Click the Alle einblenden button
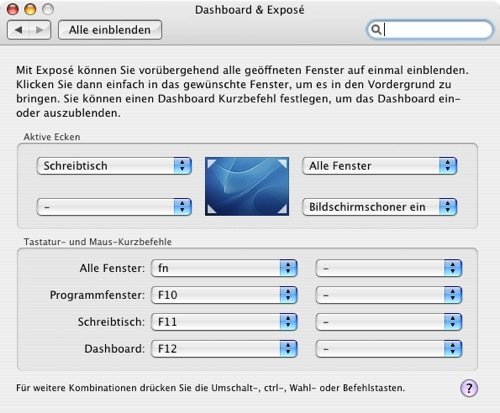This screenshot has height=413, width=500. pos(110,30)
